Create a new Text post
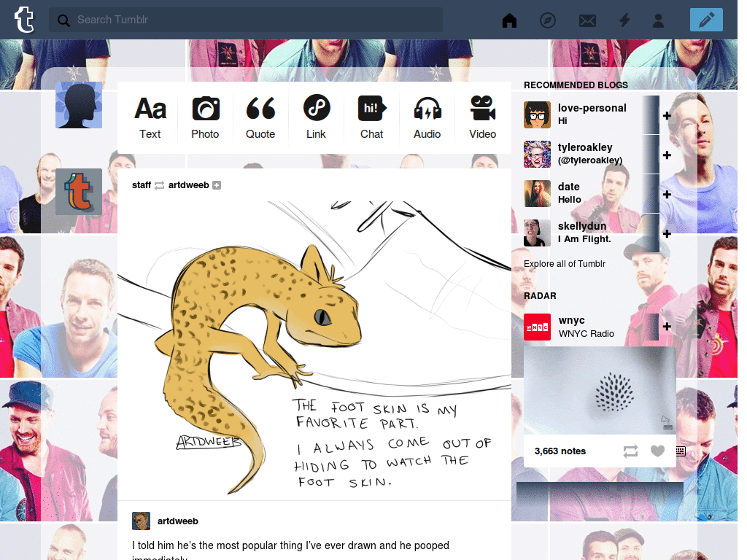The height and width of the screenshot is (560, 747). [x=150, y=117]
